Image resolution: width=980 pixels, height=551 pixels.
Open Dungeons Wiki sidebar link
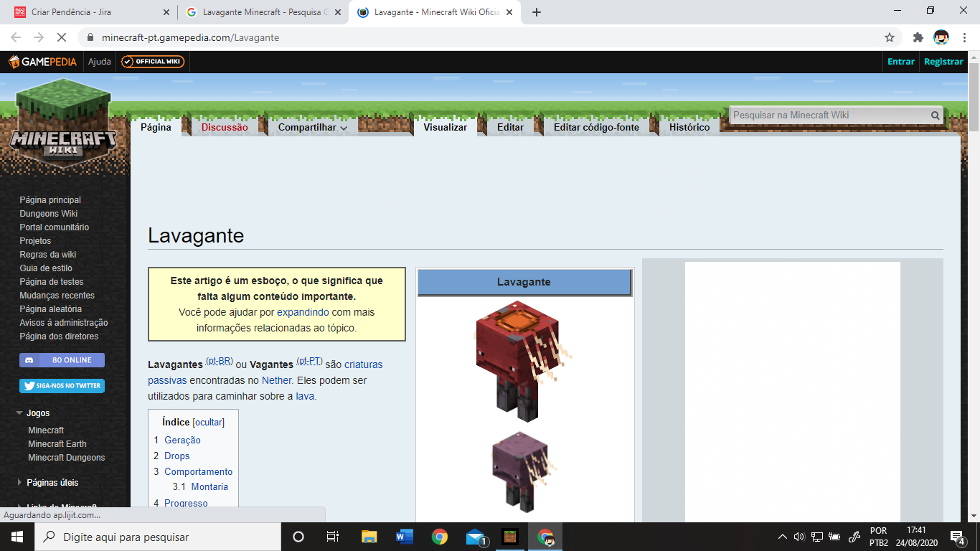49,214
